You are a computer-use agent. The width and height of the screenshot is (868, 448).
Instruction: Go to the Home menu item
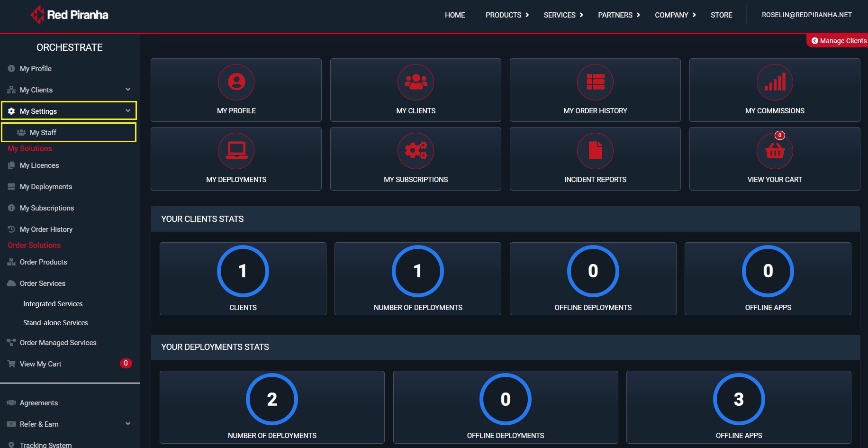click(455, 15)
